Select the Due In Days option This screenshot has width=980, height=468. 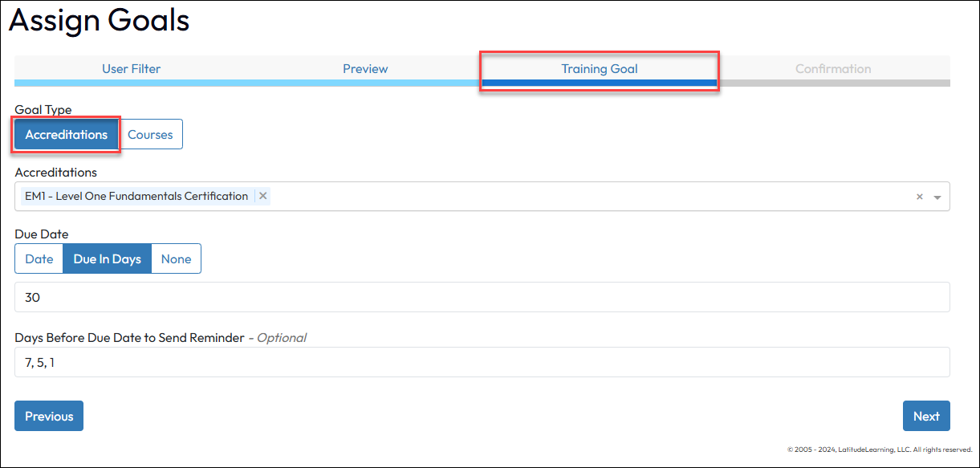point(107,259)
